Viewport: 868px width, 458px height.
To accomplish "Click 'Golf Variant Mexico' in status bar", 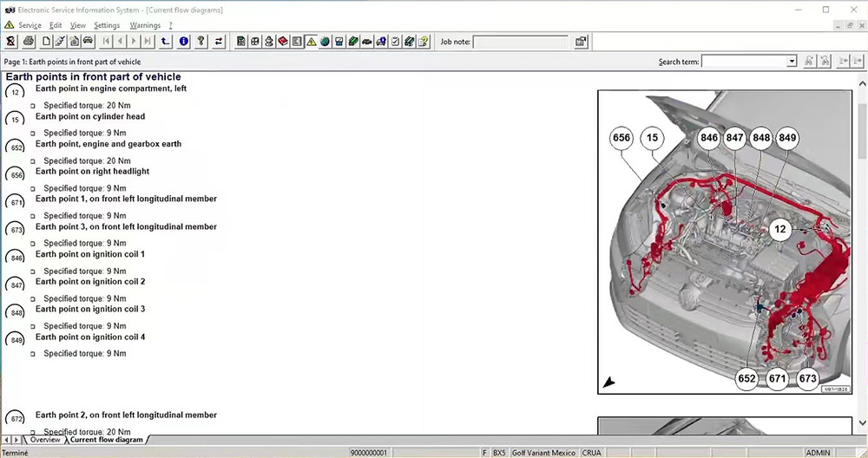I will point(543,453).
